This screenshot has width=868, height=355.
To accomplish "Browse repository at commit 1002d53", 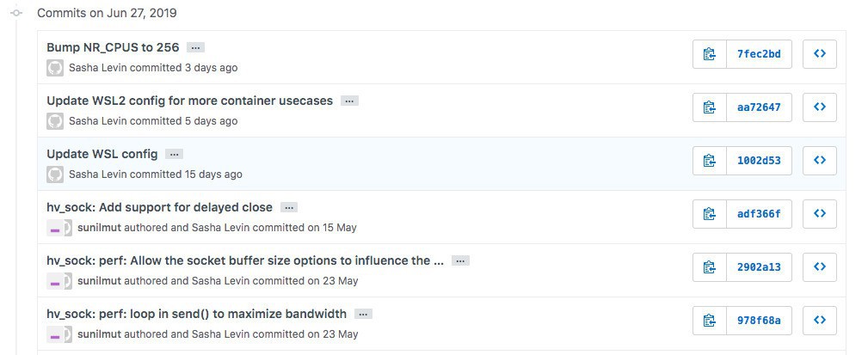I will point(820,161).
